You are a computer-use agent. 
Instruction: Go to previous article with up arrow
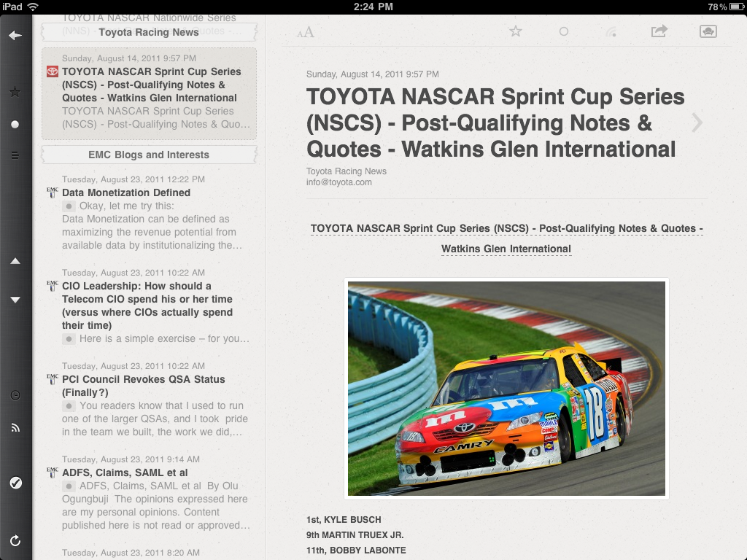[15, 261]
